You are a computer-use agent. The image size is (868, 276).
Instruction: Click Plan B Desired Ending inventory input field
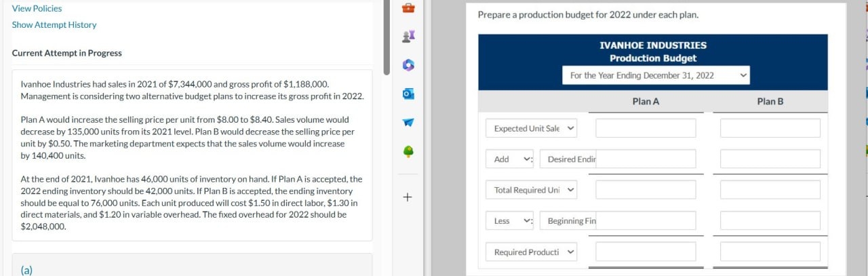tap(770, 159)
